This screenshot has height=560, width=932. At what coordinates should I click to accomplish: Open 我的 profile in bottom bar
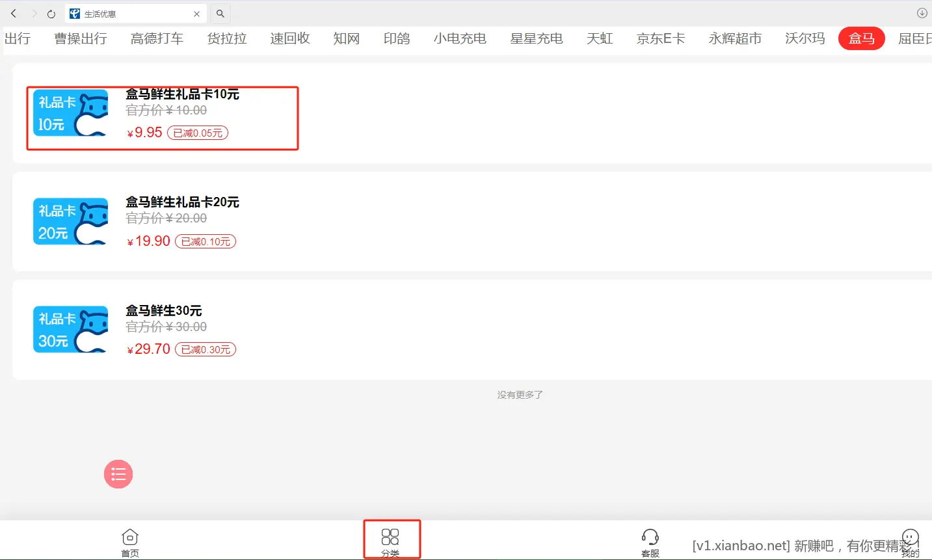pyautogui.click(x=911, y=542)
